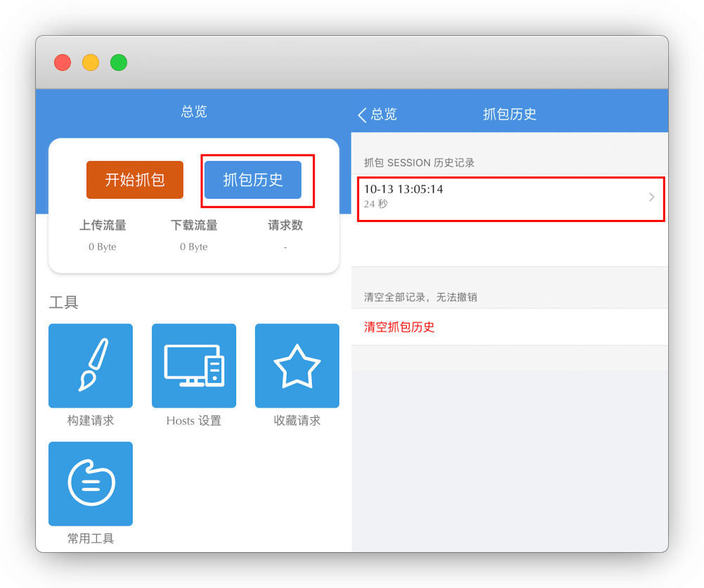Click the red 清空抓包历史 link

point(399,327)
